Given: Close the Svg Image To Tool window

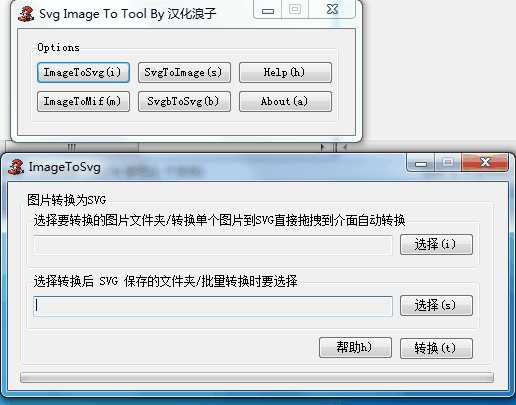Looking at the screenshot, I should (x=332, y=9).
